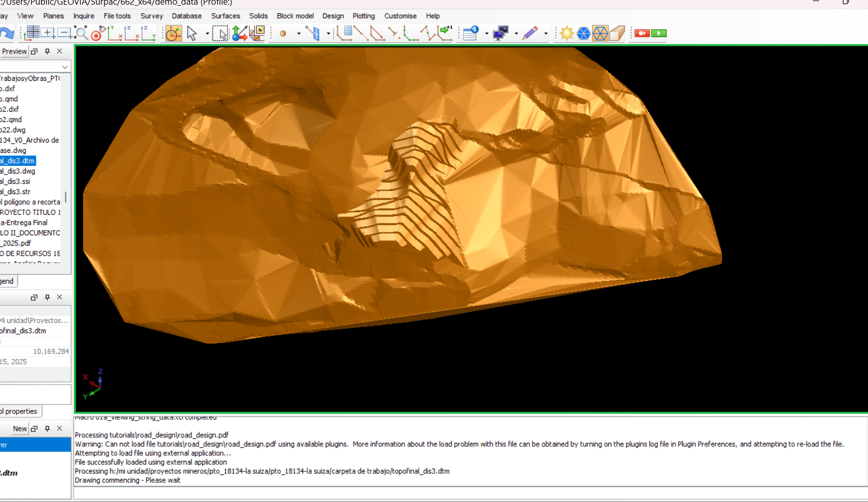Toggle the blue solid faces render icon
Viewport: 868px width, 502px height.
(583, 33)
